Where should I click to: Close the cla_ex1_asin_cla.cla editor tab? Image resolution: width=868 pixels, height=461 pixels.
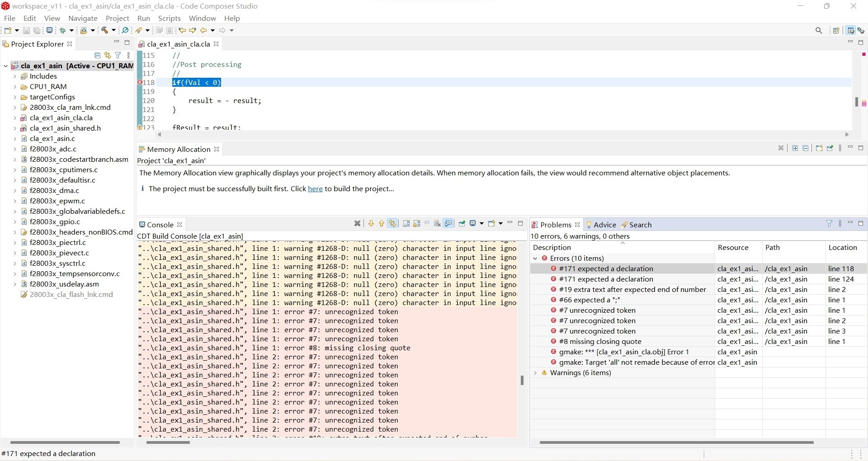[216, 44]
